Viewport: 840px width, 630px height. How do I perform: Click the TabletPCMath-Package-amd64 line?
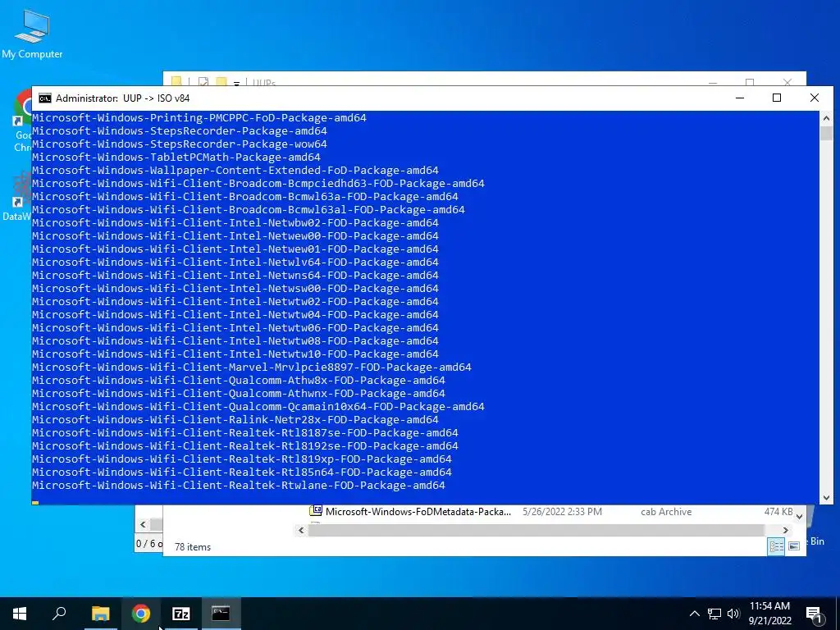[x=176, y=157]
